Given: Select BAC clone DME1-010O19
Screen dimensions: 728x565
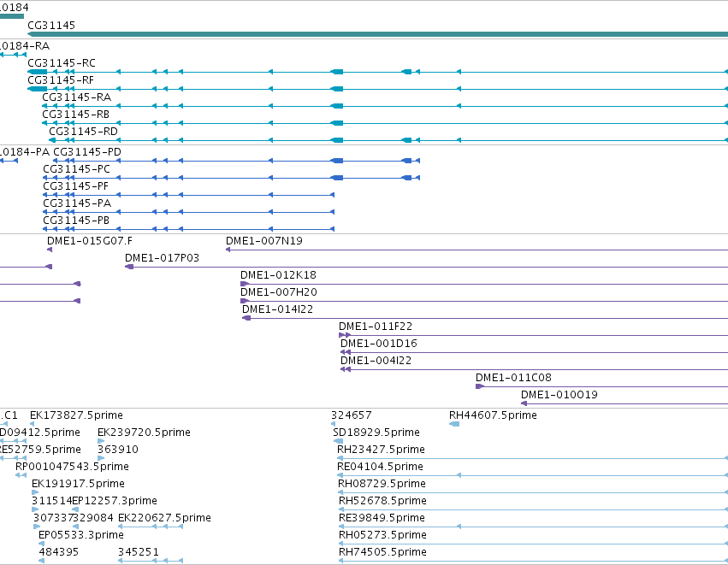Looking at the screenshot, I should click(559, 396).
